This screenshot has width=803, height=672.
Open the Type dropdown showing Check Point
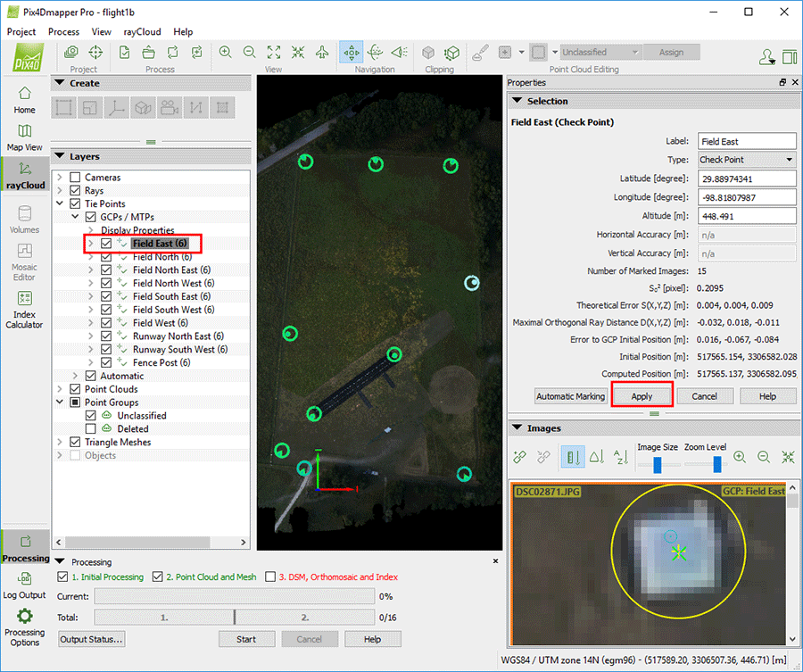point(746,160)
